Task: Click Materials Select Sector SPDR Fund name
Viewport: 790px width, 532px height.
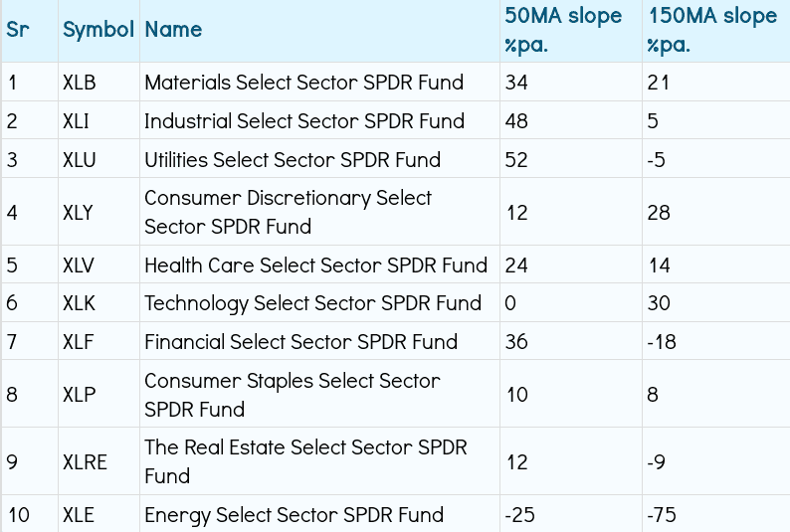Action: (x=303, y=83)
